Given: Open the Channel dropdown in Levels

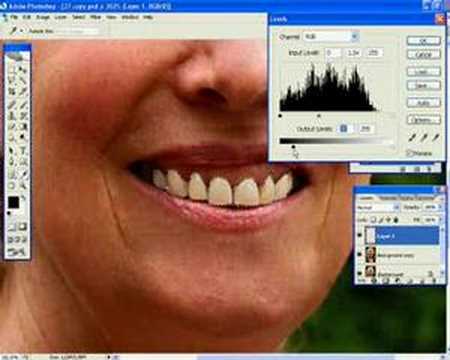Looking at the screenshot, I should tap(331, 36).
